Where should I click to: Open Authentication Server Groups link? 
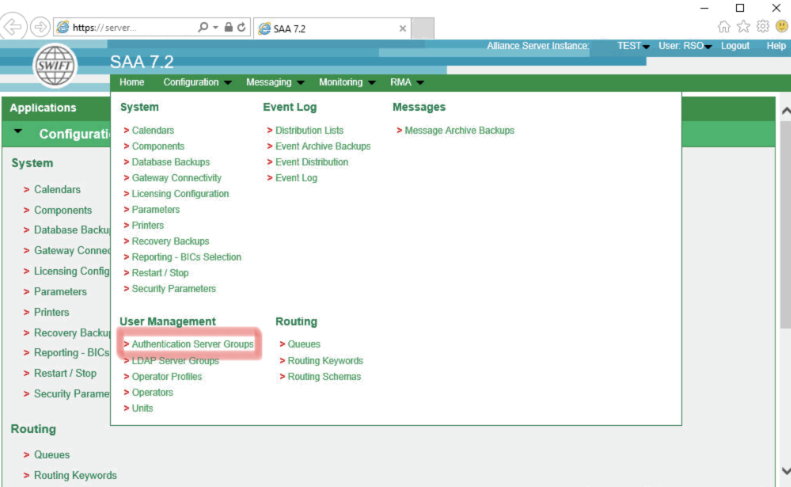click(192, 344)
